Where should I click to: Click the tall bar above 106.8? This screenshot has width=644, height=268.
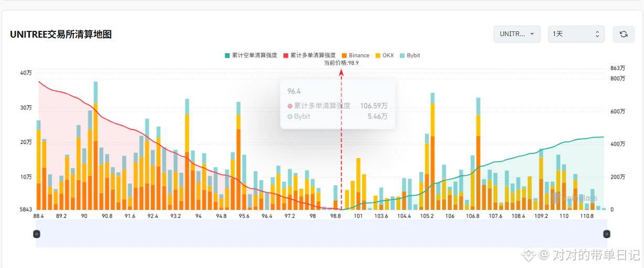[x=478, y=153]
